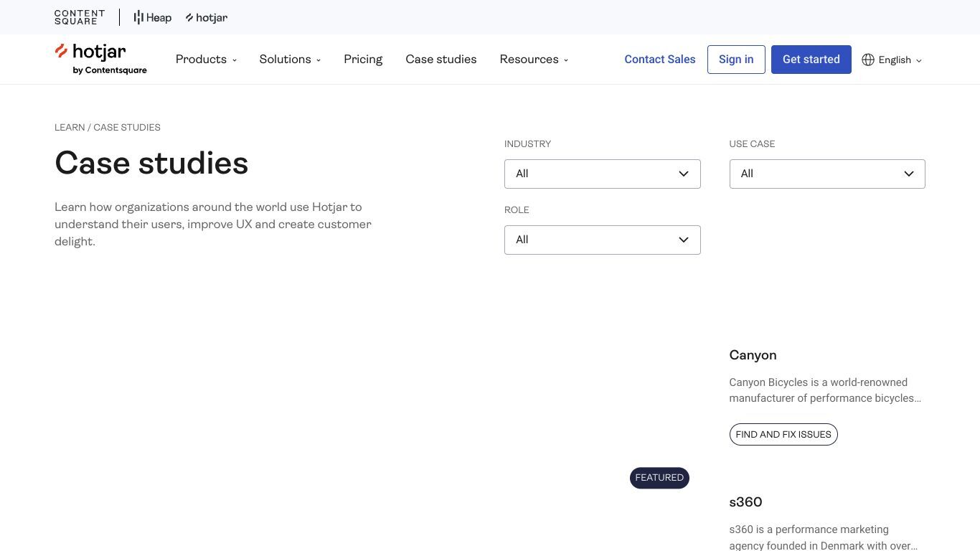Click the globe language icon
The width and height of the screenshot is (980, 551).
pyautogui.click(x=868, y=60)
